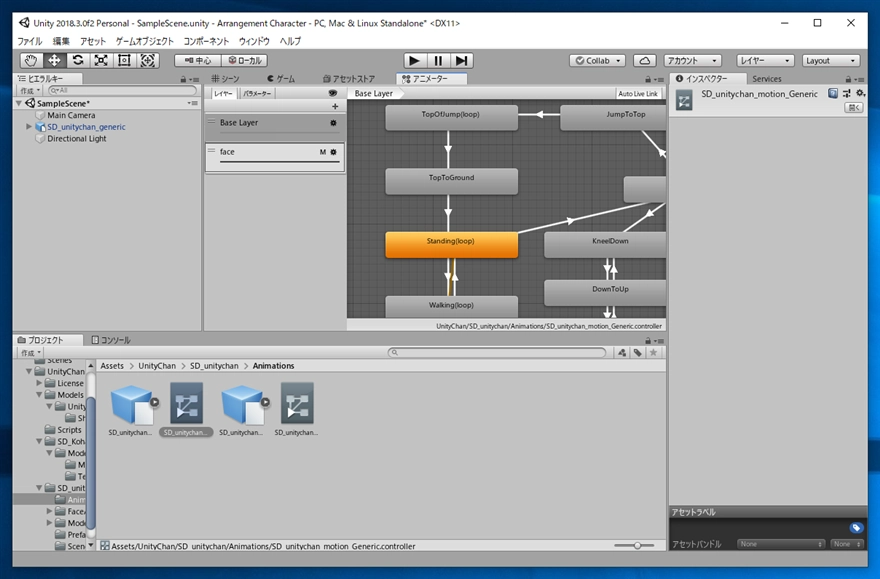Open Project search-by-type filter icon
The height and width of the screenshot is (579, 880).
tap(622, 352)
